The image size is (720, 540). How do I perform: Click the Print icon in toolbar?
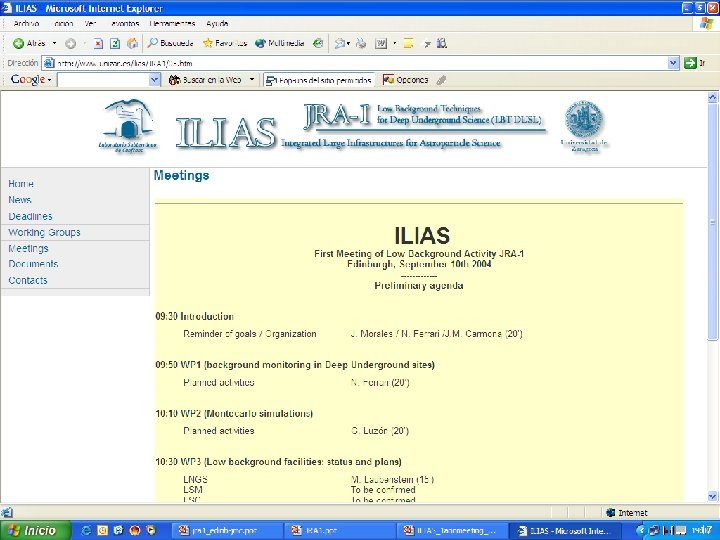362,44
